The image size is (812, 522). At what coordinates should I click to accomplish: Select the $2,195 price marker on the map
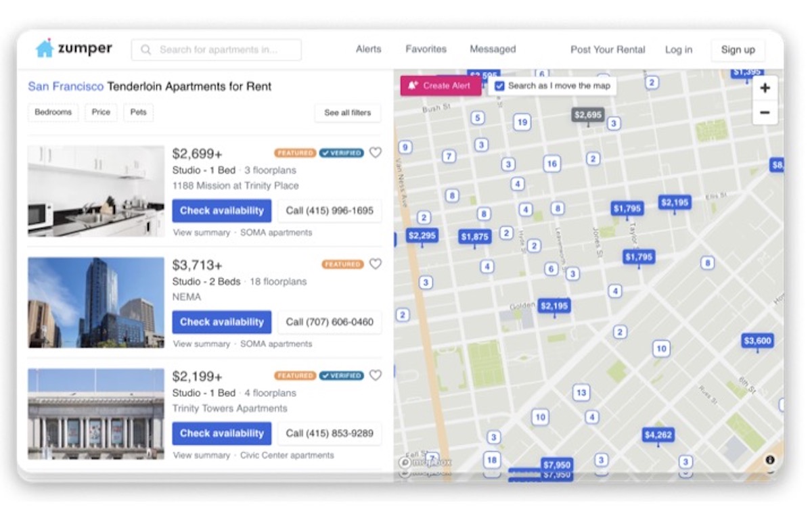click(x=675, y=201)
